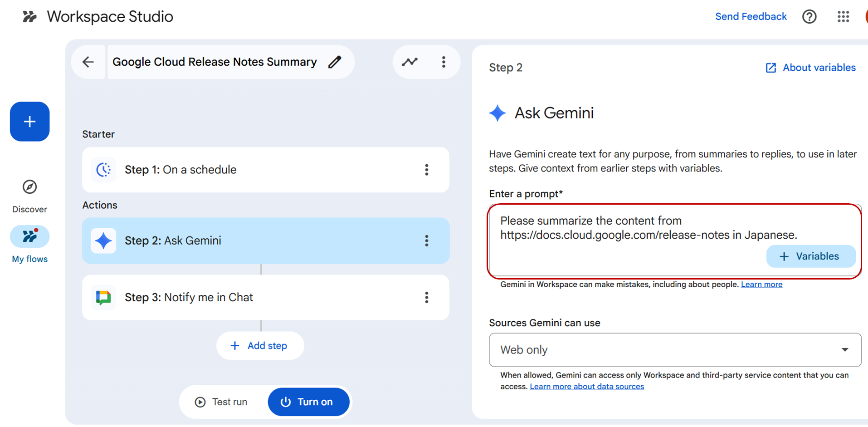Open Step 3 three-dot options menu
This screenshot has width=868, height=427.
426,297
